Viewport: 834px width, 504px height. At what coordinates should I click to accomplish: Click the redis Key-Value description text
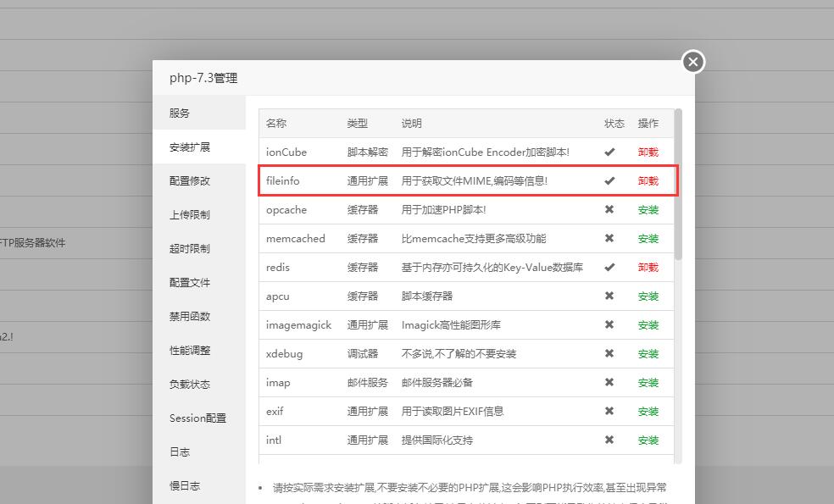(x=492, y=268)
